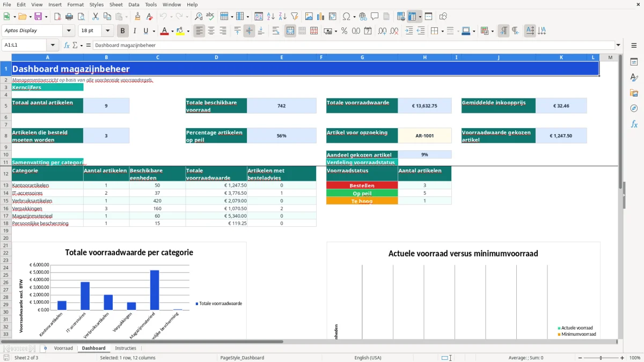Image resolution: width=644 pixels, height=362 pixels.
Task: Expand the background color dropdown arrow
Action: click(188, 31)
